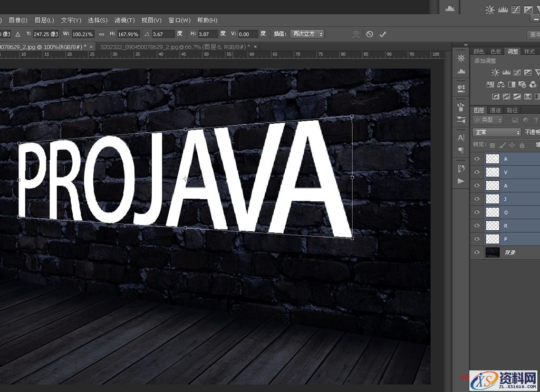Switch to the 通道 channels tab

point(495,110)
